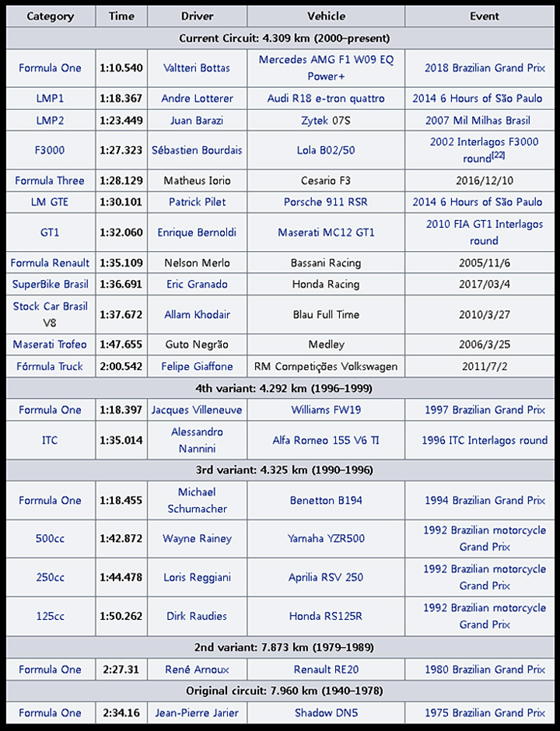Select the 2:34.16 lap time cell

click(121, 713)
